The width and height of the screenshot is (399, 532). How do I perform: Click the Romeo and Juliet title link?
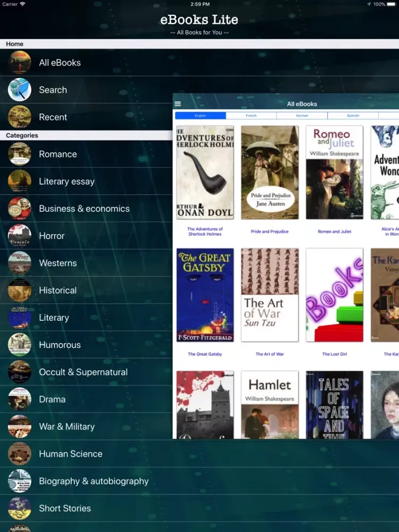tap(335, 231)
